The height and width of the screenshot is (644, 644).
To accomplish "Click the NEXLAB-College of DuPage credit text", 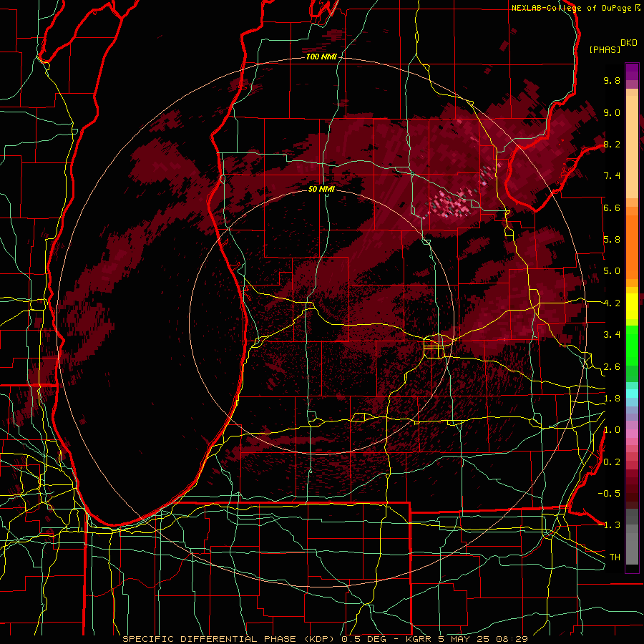I will tap(571, 8).
